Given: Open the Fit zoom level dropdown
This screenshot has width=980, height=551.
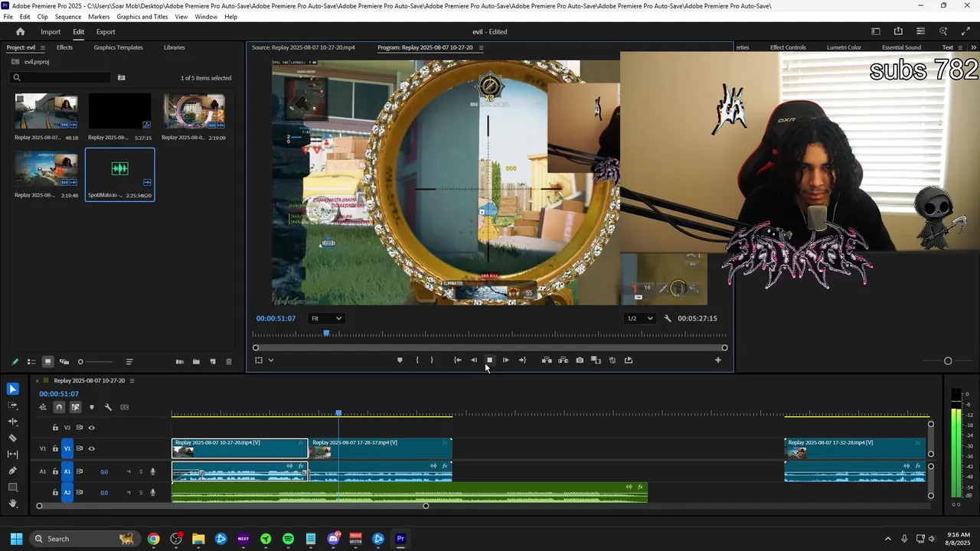Looking at the screenshot, I should pos(326,318).
